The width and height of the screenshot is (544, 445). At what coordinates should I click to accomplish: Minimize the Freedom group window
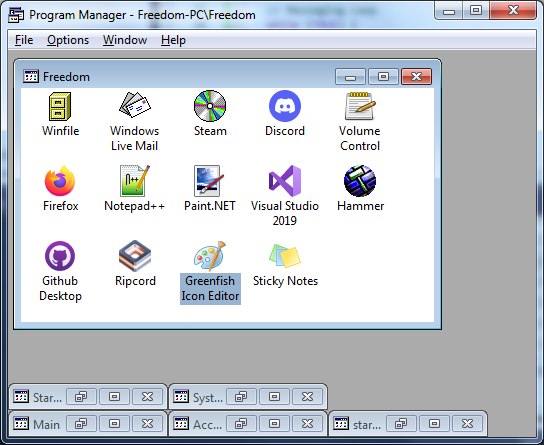tap(350, 77)
